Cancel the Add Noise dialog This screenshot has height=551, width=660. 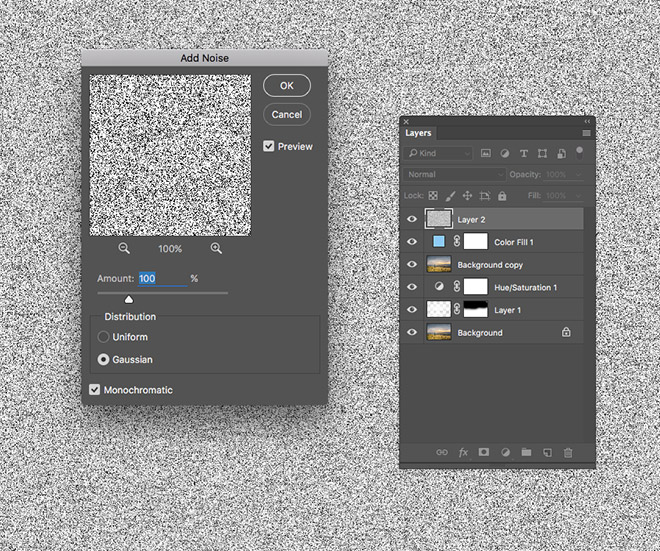click(x=287, y=114)
